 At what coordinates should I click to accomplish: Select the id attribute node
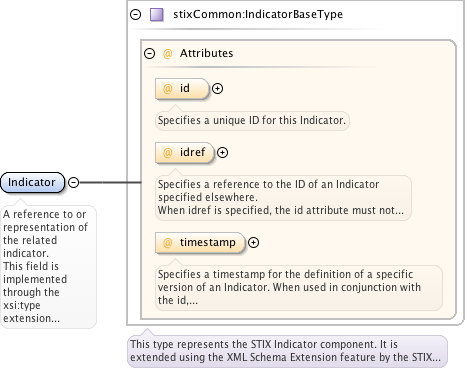pyautogui.click(x=182, y=89)
